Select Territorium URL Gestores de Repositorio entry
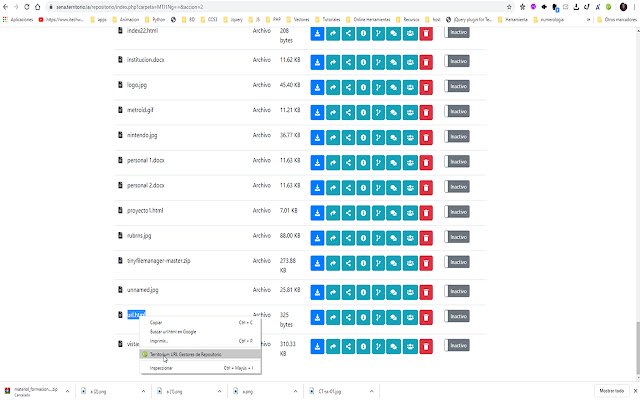Screen dimensions: 640x400 [x=200, y=354]
